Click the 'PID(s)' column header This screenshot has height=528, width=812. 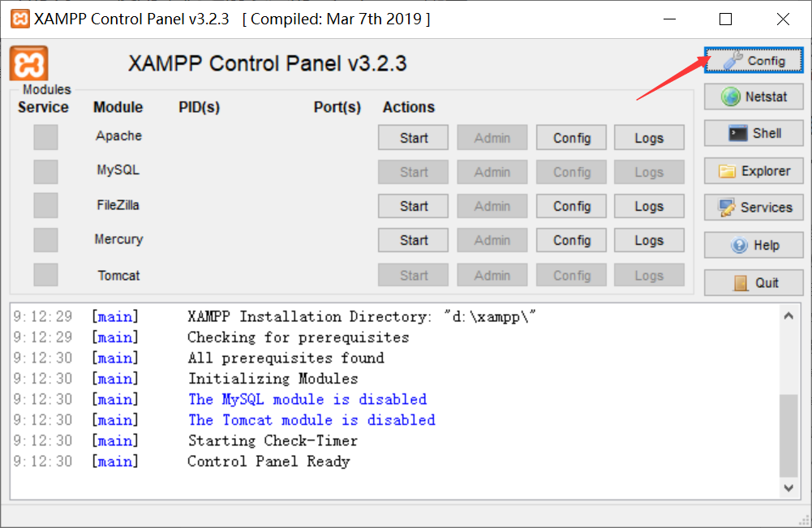click(200, 107)
